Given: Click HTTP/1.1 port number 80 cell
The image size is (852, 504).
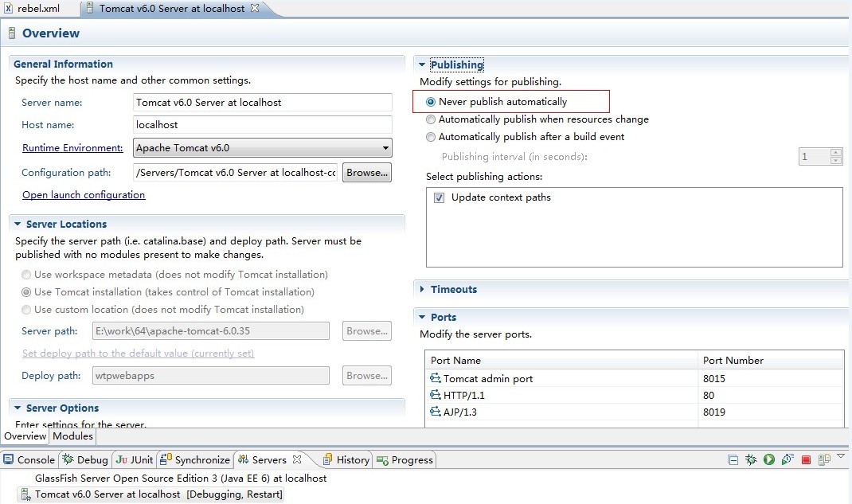Looking at the screenshot, I should tap(771, 396).
